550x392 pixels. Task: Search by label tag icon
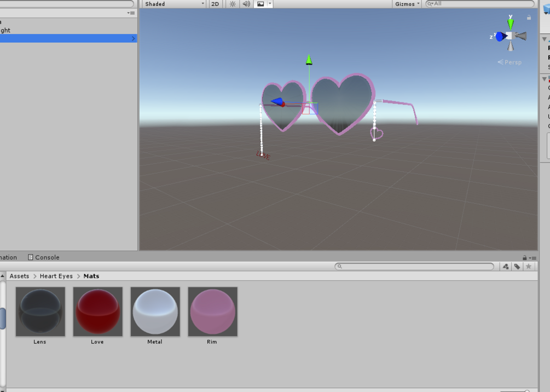[517, 267]
